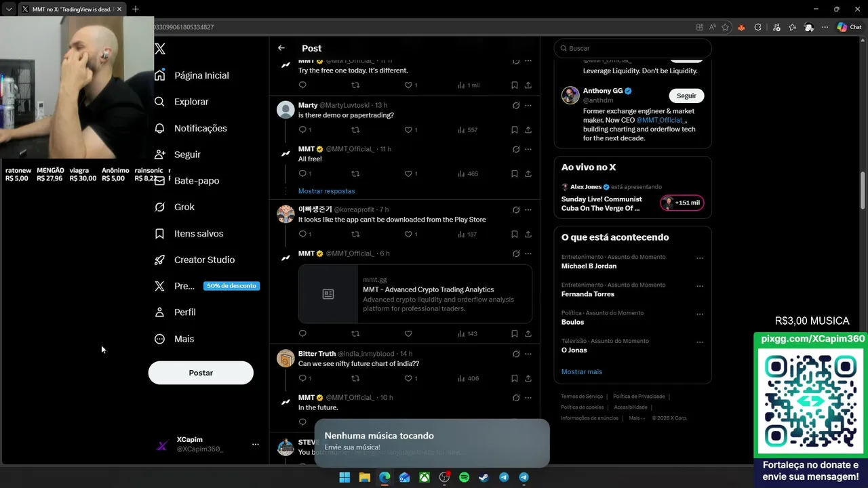
Task: Open Copilot Chat in Edge toolbar
Action: coord(850,27)
